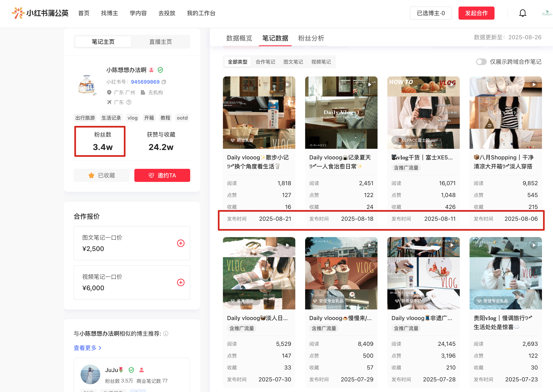The image size is (553, 392).
Task: Open 找博主 in top navigation
Action: 109,13
